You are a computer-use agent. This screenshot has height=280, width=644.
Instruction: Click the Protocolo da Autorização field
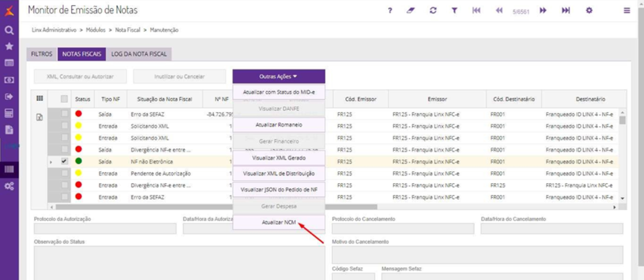(105, 228)
